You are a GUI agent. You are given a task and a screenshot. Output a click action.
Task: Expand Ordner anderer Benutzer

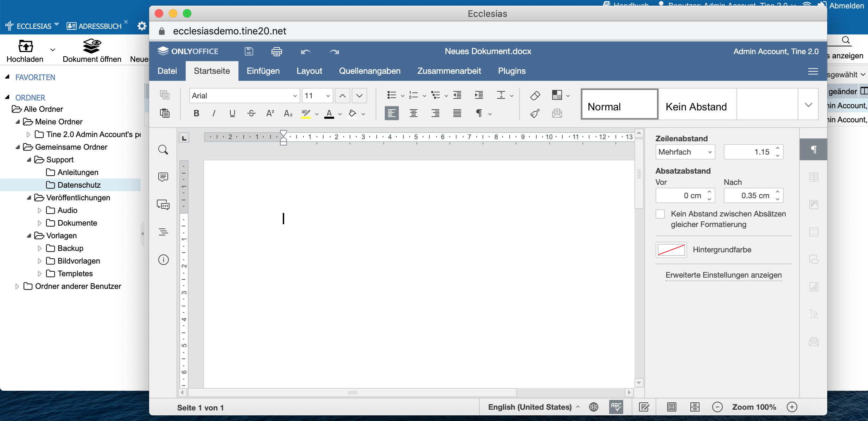pyautogui.click(x=17, y=286)
